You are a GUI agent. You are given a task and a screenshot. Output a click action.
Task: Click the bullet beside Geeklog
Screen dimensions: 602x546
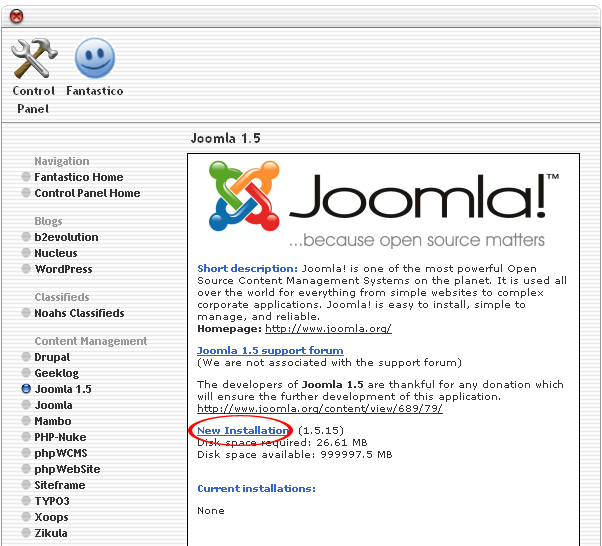coord(26,373)
